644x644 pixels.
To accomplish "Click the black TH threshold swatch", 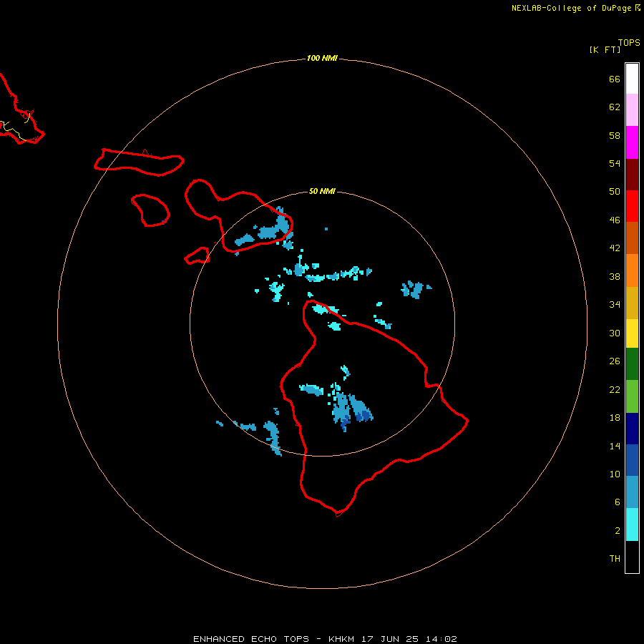I will [632, 557].
